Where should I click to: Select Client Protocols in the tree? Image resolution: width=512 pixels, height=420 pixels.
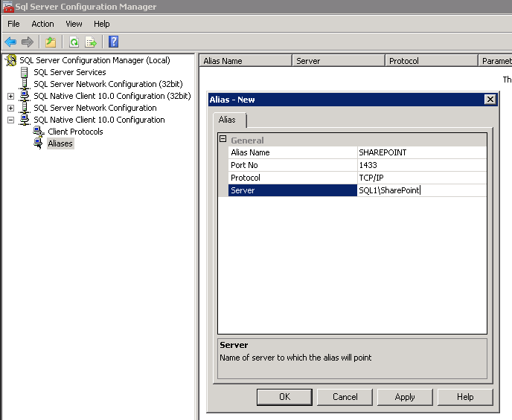(75, 132)
